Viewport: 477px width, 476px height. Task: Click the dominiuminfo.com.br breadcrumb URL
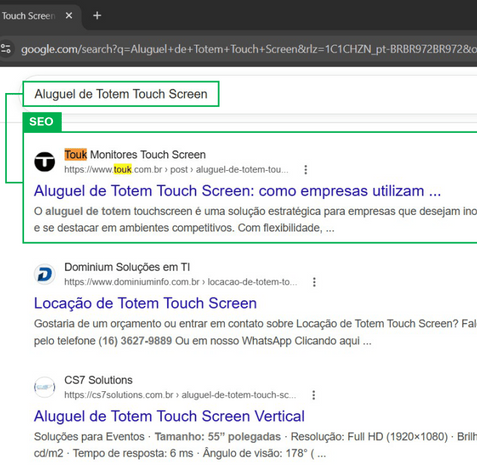point(181,282)
